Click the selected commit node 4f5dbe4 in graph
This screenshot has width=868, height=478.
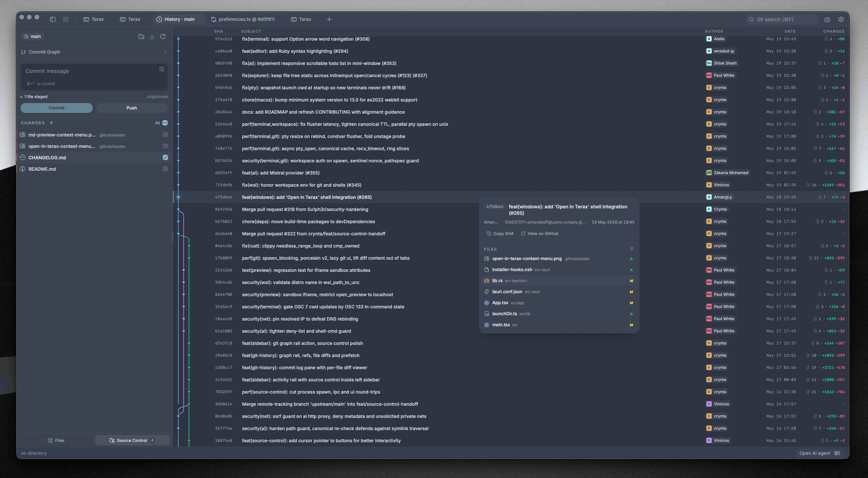click(x=178, y=197)
